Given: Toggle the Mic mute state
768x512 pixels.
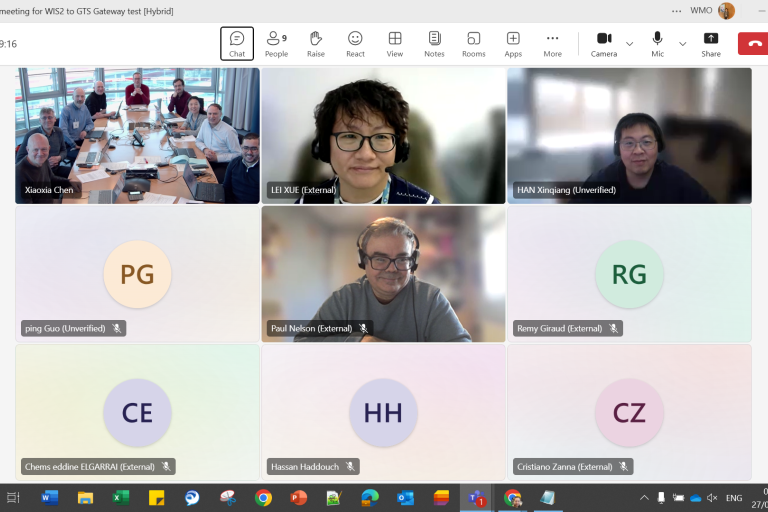Looking at the screenshot, I should pos(657,43).
